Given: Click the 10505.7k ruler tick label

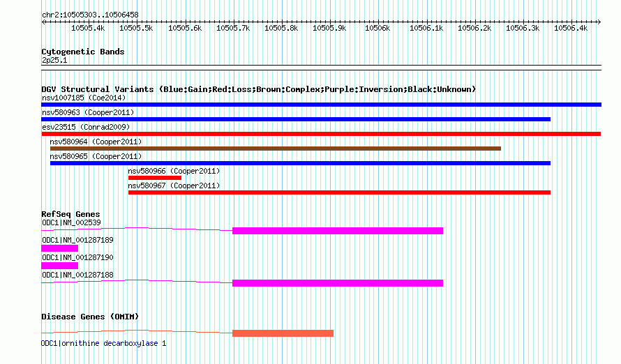Looking at the screenshot, I should (x=233, y=28).
